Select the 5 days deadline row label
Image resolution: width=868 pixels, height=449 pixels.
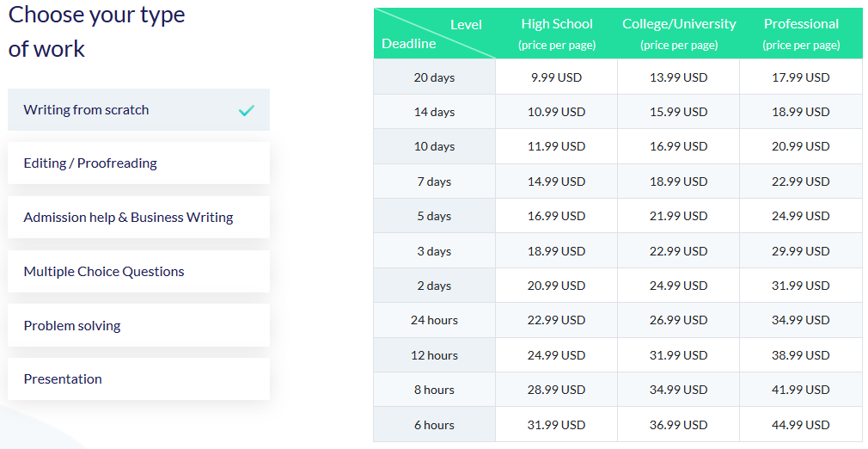[435, 216]
